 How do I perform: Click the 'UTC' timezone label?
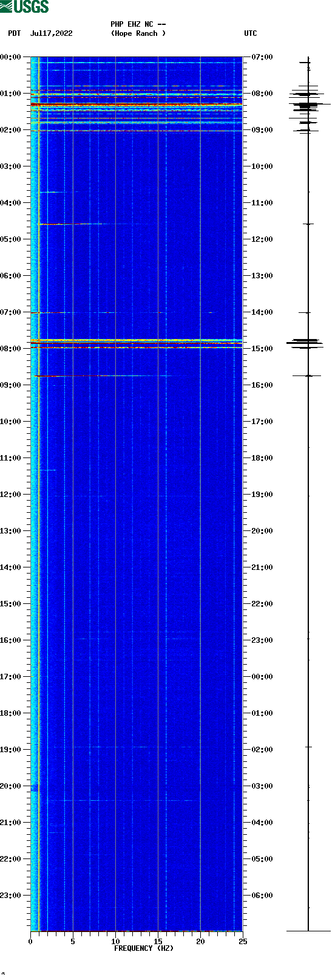pyautogui.click(x=251, y=33)
